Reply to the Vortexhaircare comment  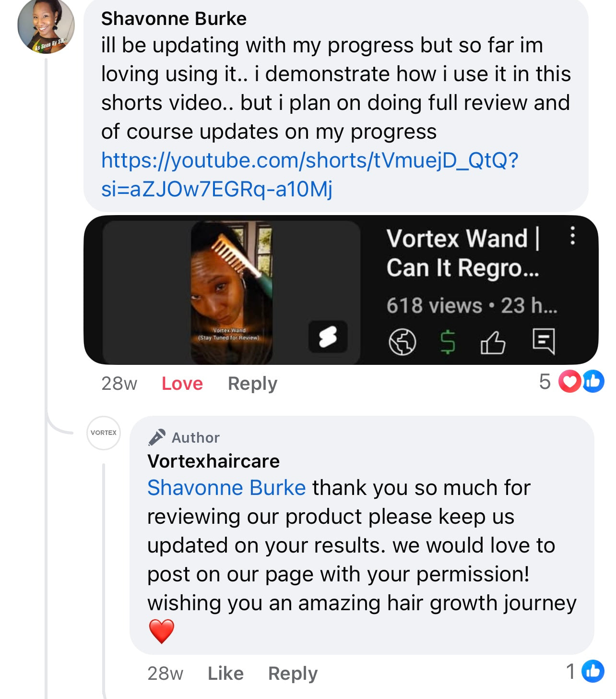tap(293, 674)
